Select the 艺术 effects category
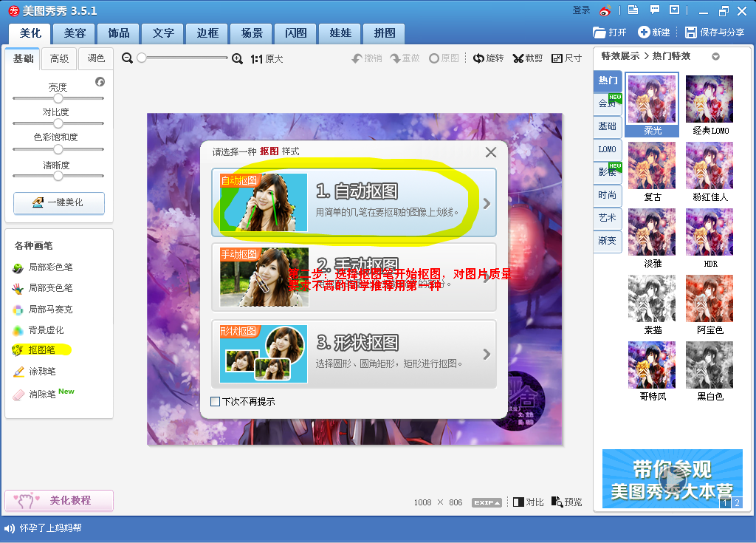The width and height of the screenshot is (756, 543). pos(608,218)
